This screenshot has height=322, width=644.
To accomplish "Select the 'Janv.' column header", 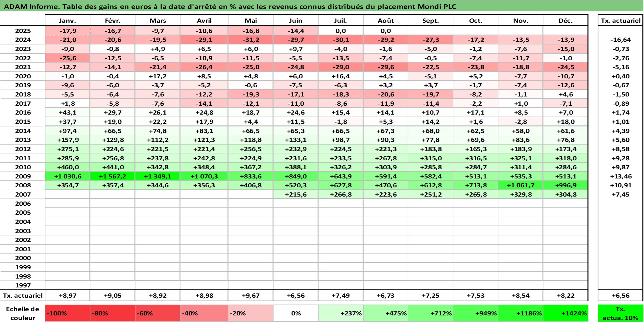I will click(x=67, y=20).
